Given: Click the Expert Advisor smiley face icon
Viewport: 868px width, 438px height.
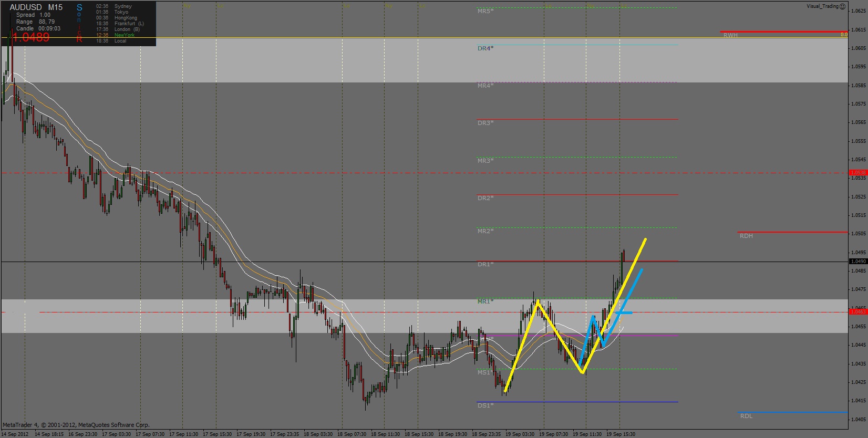Looking at the screenshot, I should pos(843,6).
